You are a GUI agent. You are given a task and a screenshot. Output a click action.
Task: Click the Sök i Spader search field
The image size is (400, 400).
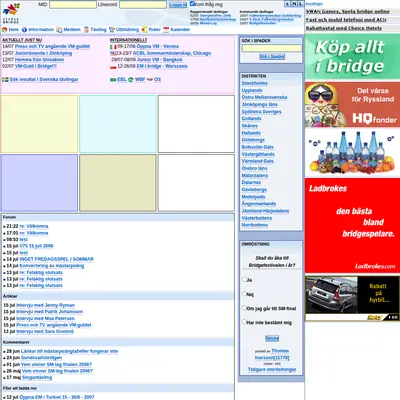click(x=272, y=48)
